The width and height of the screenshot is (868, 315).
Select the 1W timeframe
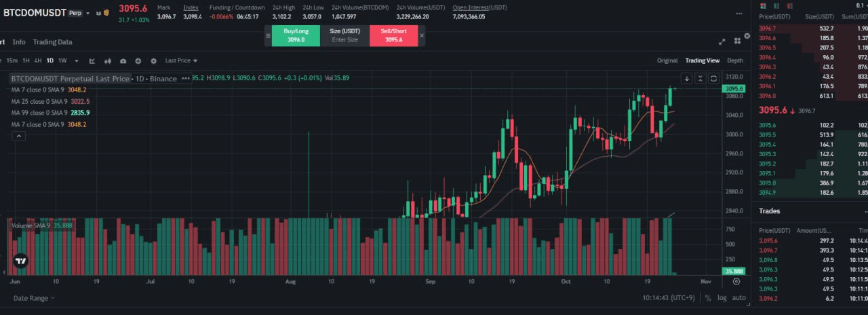click(63, 61)
